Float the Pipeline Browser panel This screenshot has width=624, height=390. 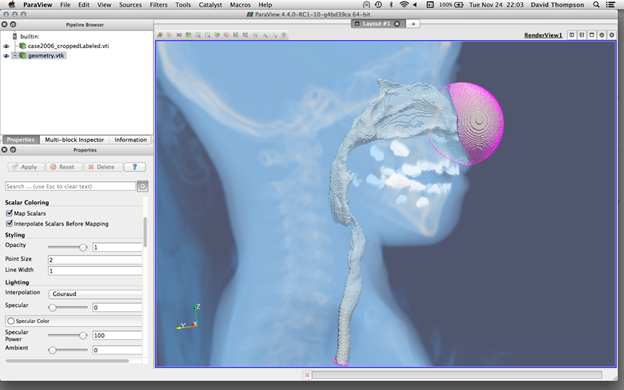[13, 24]
